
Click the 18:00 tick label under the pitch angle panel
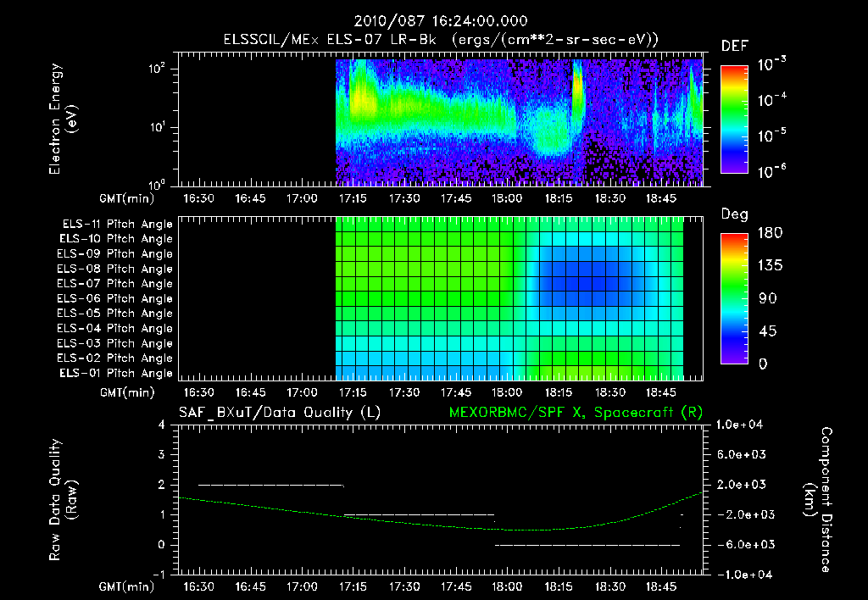point(507,392)
